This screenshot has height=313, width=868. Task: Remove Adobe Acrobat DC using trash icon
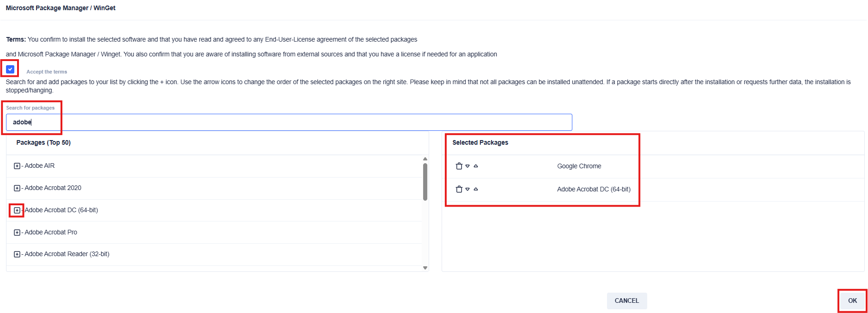459,189
